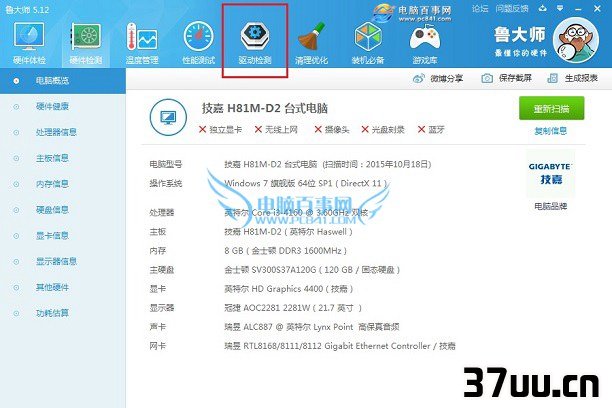Image resolution: width=612 pixels, height=408 pixels.
Task: Click the 复制信息 copy info link
Action: (x=551, y=131)
